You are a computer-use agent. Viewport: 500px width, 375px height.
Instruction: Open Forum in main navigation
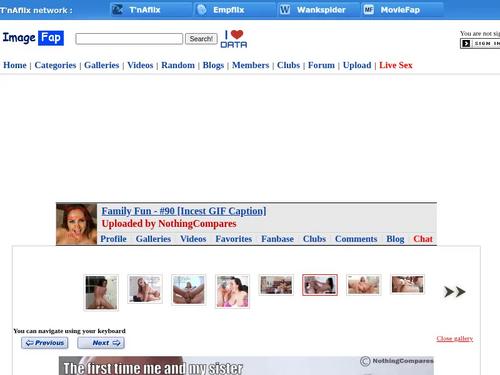[x=321, y=65]
